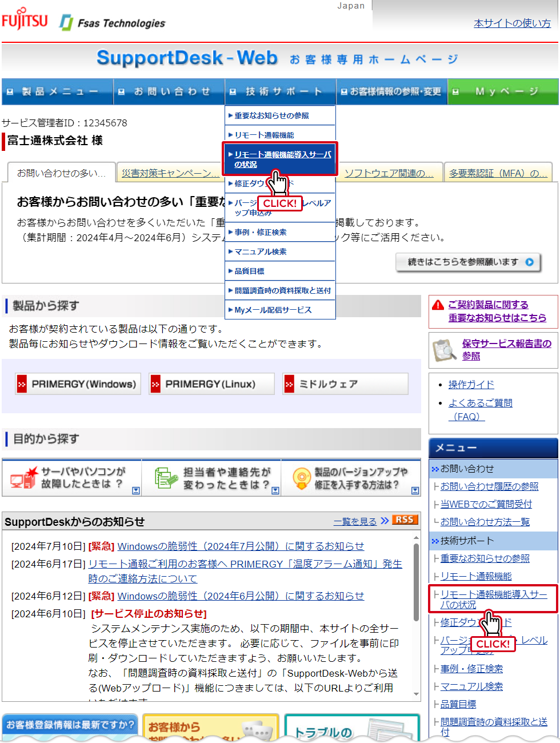Viewport: 560px width, 743px height.
Task: Click the 一覧を見る link
Action: click(x=355, y=521)
